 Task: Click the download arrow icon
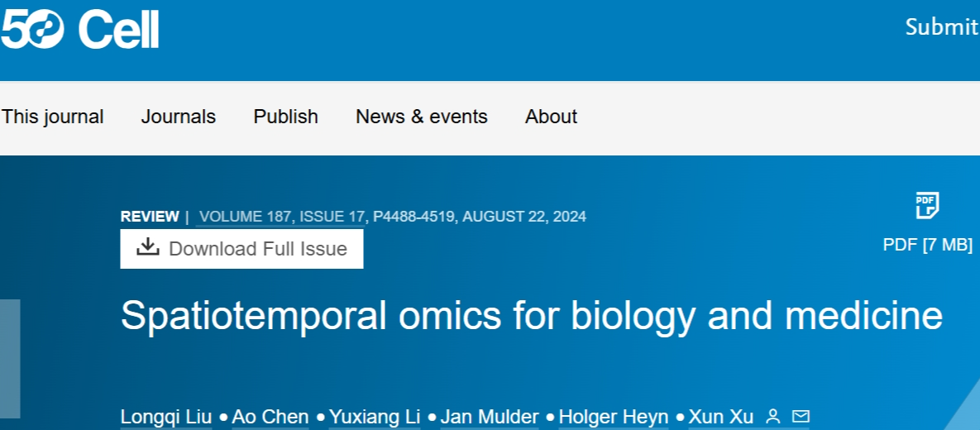tap(148, 247)
